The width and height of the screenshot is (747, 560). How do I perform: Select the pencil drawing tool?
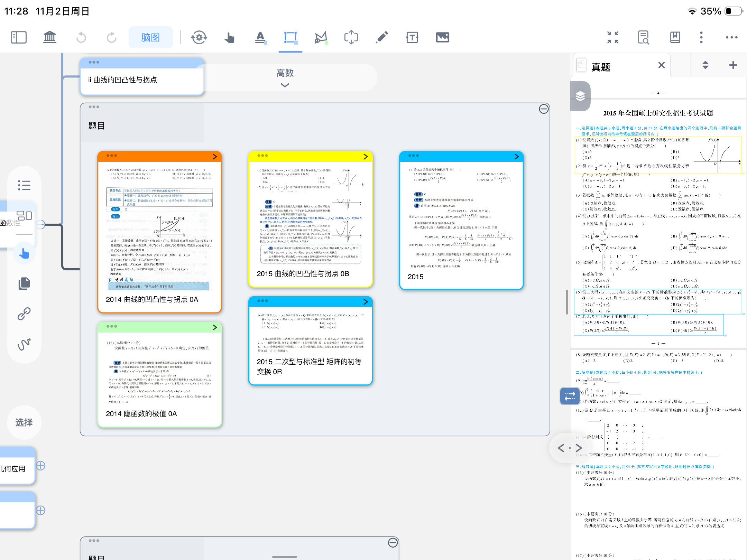(x=382, y=37)
